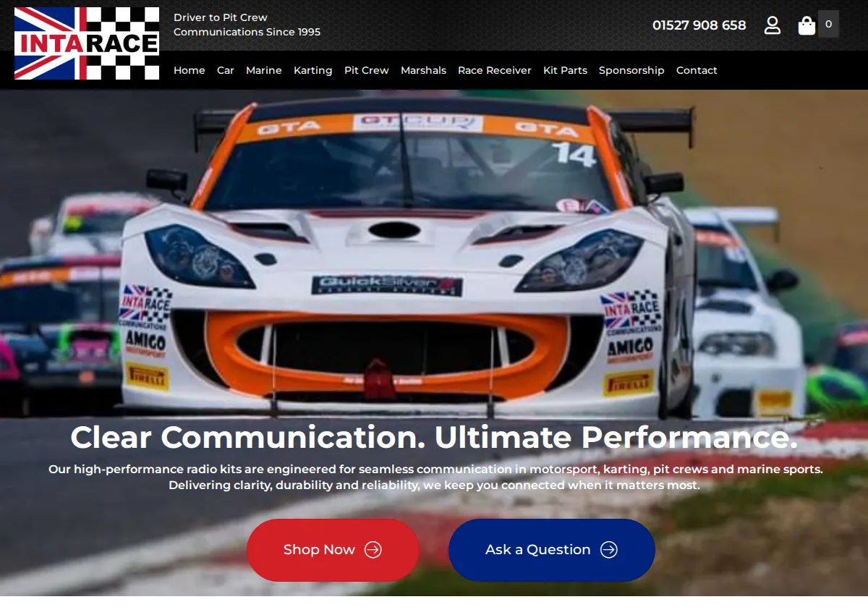Open the Pit Crew menu item
The image size is (868, 615).
(x=367, y=70)
